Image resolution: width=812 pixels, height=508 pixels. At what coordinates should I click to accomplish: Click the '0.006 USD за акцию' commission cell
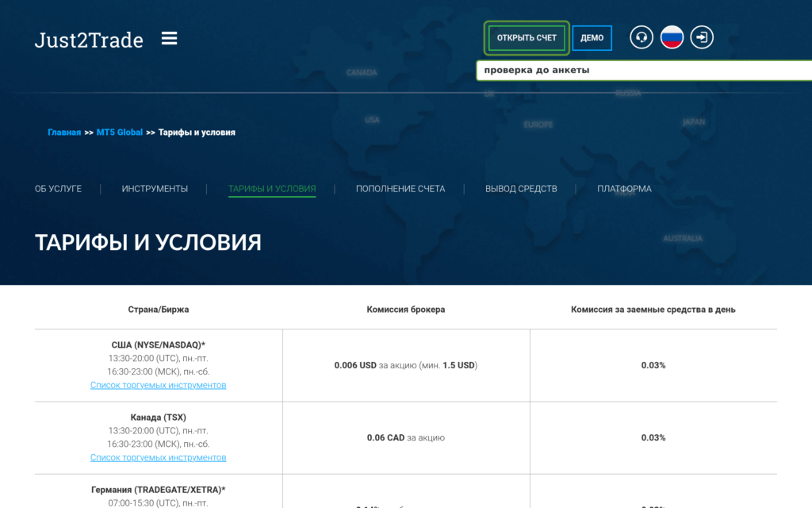pos(406,365)
